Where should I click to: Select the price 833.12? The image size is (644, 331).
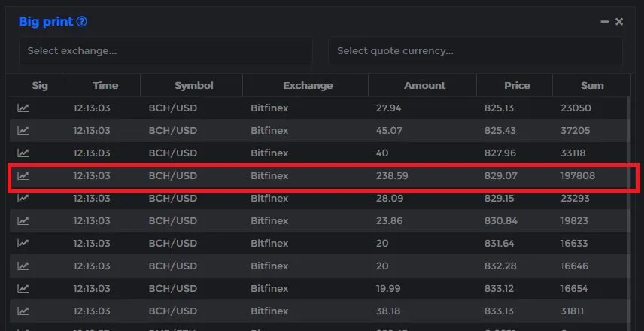[x=499, y=289]
